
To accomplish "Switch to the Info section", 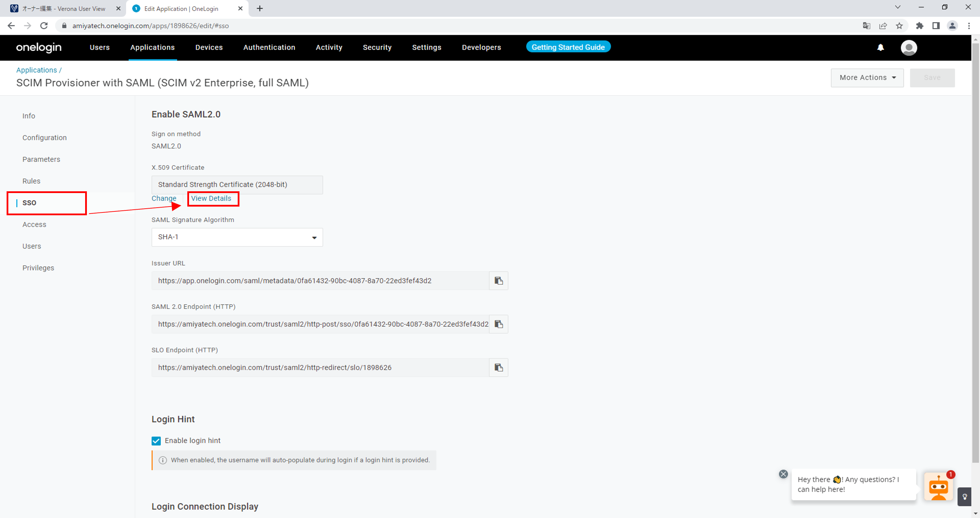I will pyautogui.click(x=28, y=116).
